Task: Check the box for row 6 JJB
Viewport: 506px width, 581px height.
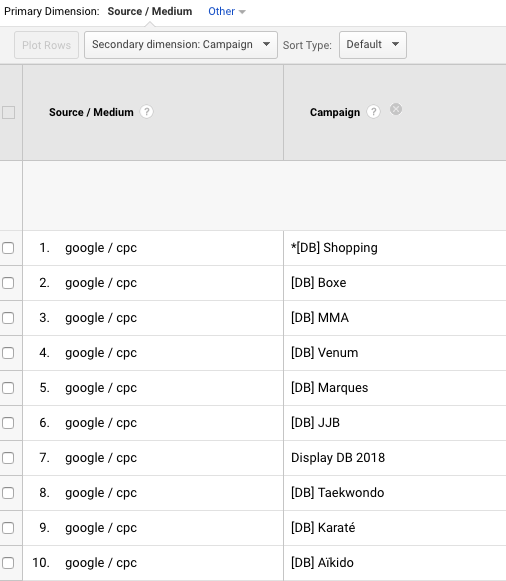Action: (x=8, y=423)
